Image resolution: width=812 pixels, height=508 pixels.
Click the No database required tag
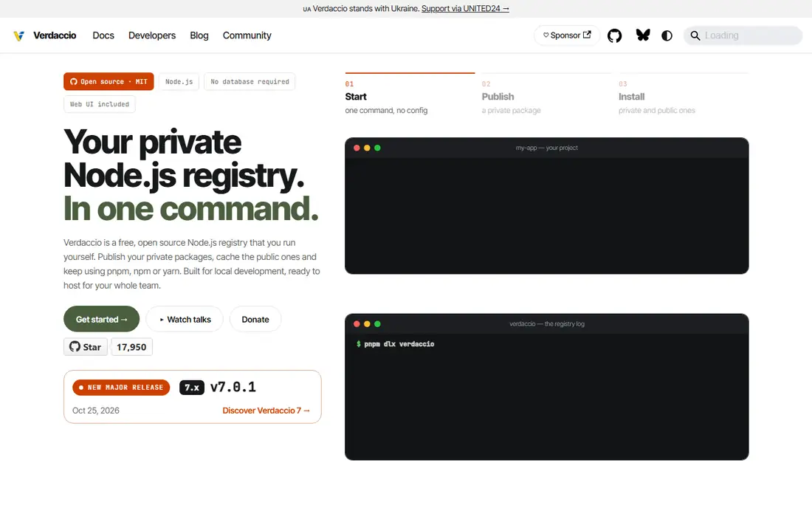point(250,81)
